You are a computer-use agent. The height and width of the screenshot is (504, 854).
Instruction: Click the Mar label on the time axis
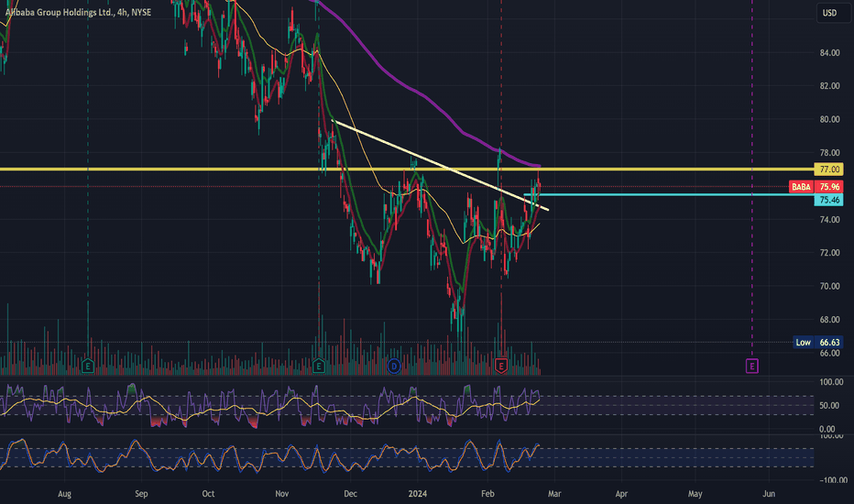(553, 494)
